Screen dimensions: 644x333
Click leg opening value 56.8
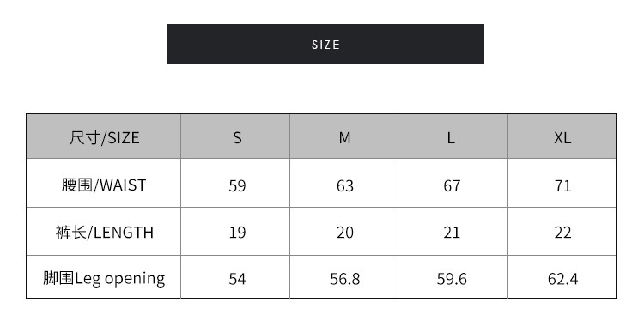tap(344, 279)
